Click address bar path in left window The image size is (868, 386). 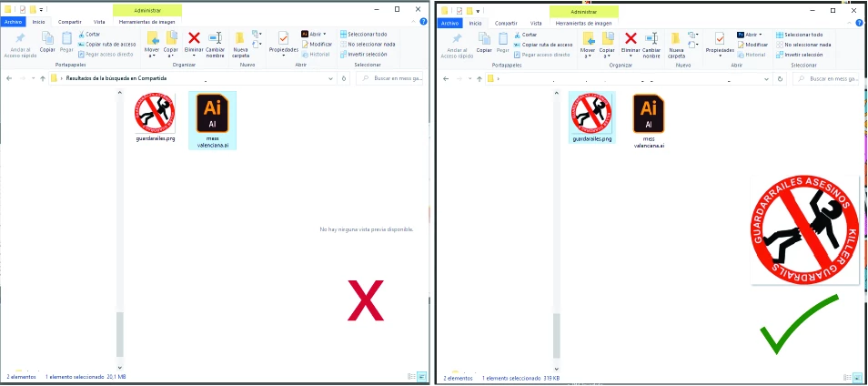coord(116,78)
